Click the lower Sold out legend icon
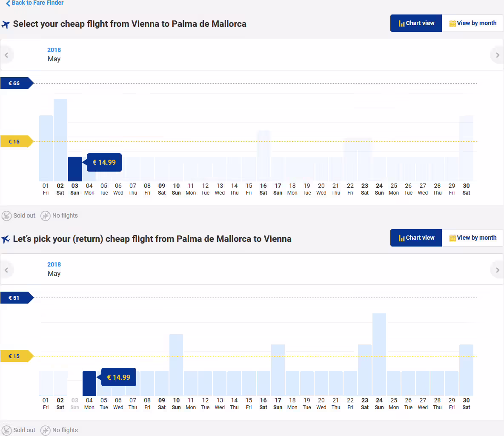504x436 pixels. point(6,430)
